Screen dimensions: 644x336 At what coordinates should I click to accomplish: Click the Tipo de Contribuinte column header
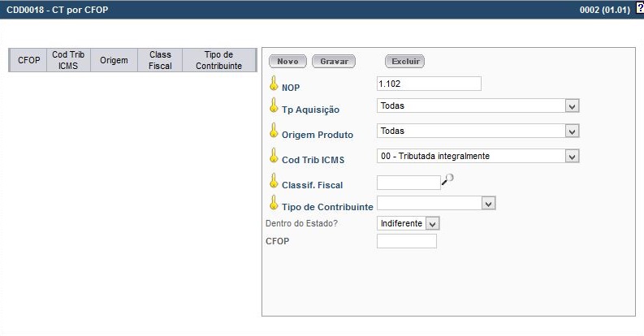coord(218,61)
